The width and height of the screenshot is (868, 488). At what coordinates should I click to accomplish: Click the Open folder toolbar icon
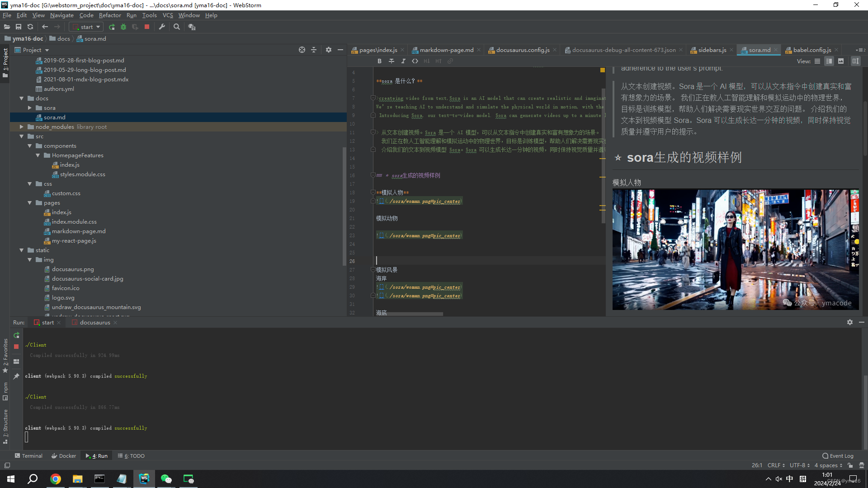click(7, 27)
